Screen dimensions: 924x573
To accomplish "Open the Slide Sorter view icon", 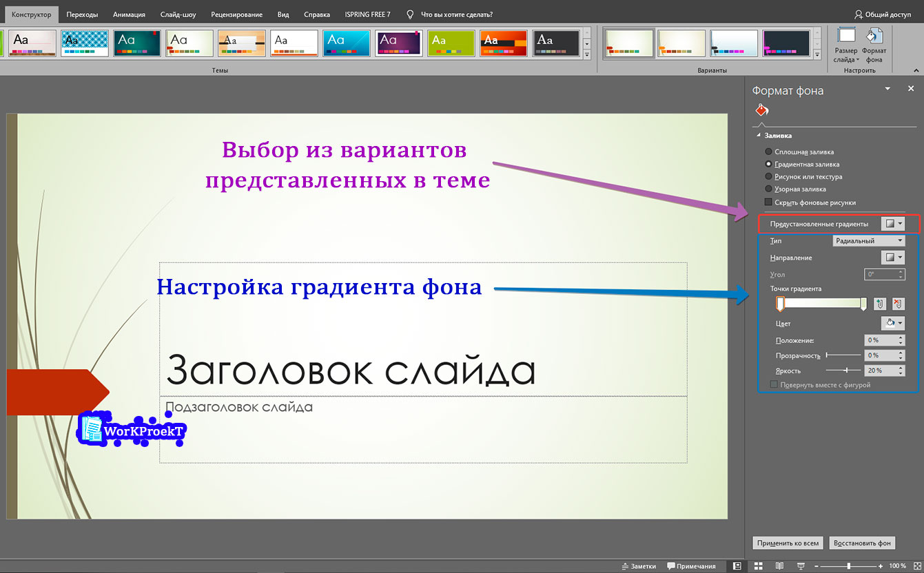I will [x=759, y=565].
